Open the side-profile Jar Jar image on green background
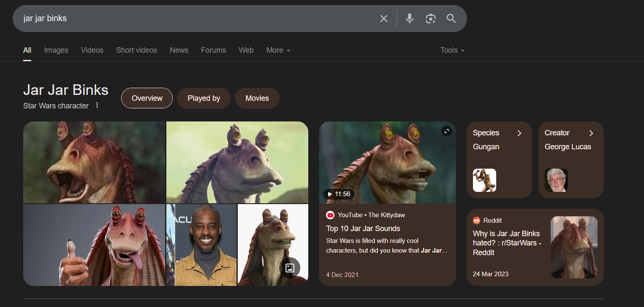 pos(237,162)
